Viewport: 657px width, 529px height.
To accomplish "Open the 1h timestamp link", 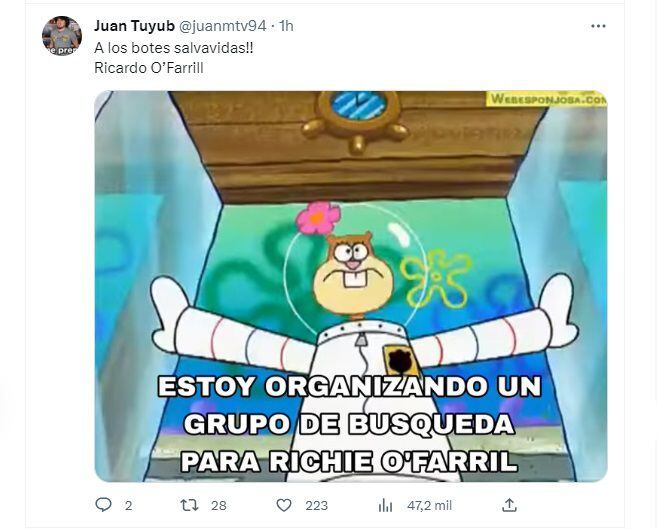I will (286, 26).
